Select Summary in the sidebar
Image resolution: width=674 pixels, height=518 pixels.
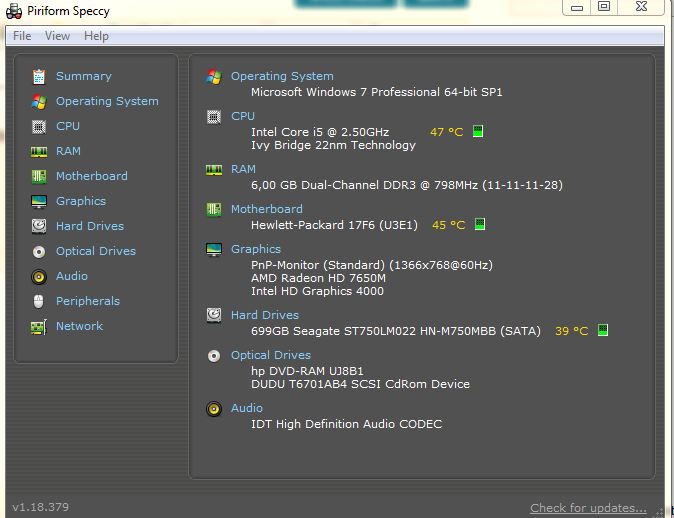[x=84, y=76]
